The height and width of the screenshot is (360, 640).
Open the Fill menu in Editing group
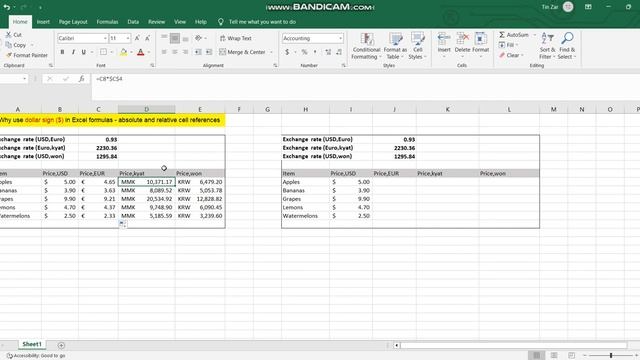[x=508, y=45]
